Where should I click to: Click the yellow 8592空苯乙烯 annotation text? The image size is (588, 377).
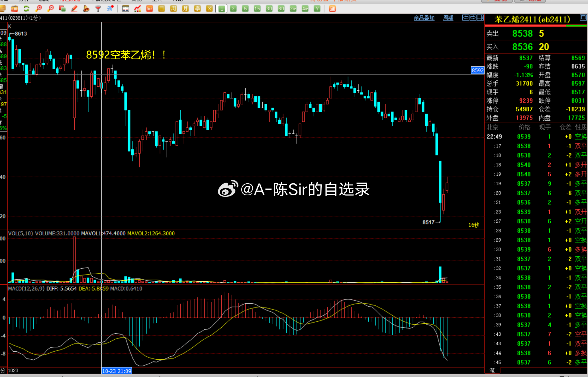click(x=126, y=55)
